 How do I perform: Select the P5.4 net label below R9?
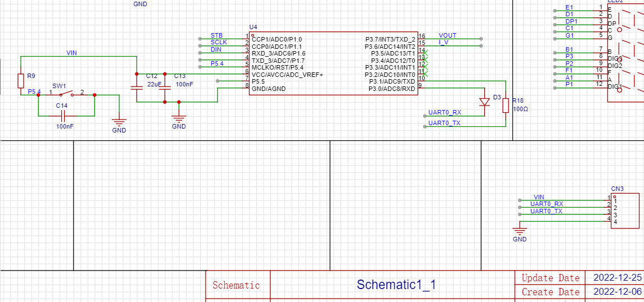click(34, 91)
